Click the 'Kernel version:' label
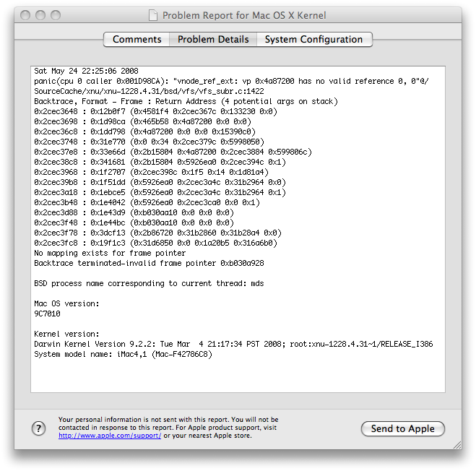The image size is (476, 471). 66,334
